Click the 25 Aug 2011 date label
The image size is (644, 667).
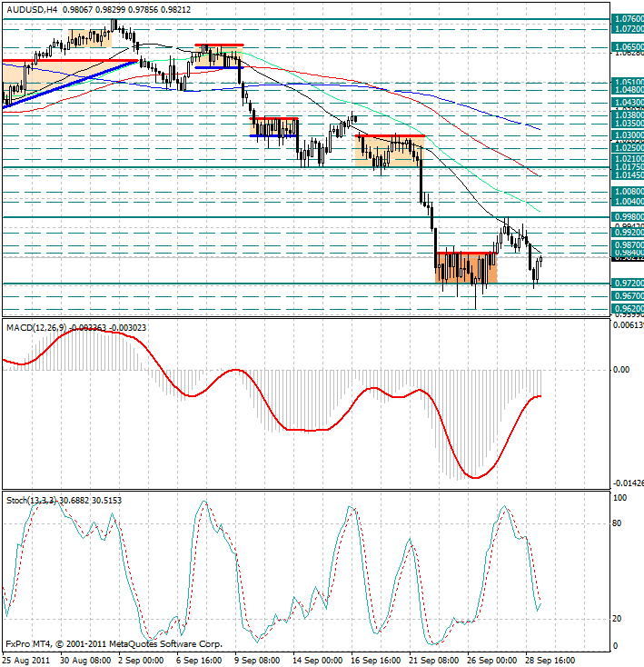point(26,661)
